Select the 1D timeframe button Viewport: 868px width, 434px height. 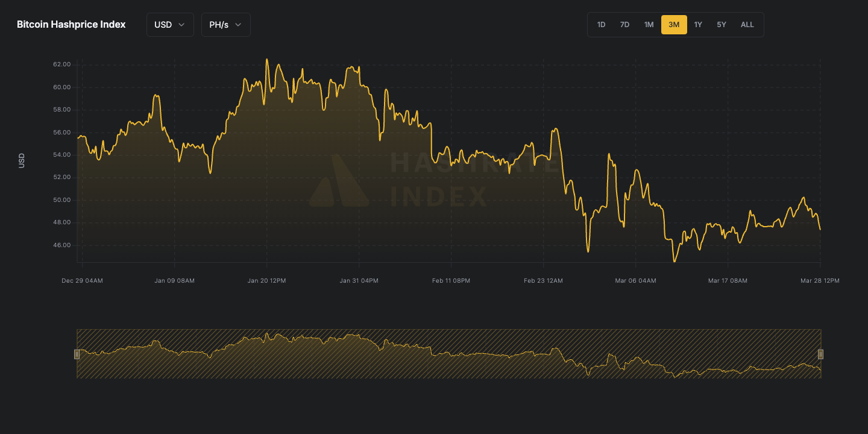(x=601, y=24)
